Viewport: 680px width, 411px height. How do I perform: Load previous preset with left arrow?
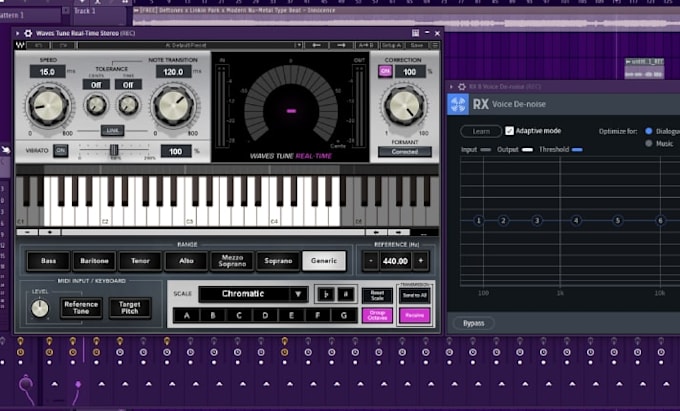coord(316,45)
